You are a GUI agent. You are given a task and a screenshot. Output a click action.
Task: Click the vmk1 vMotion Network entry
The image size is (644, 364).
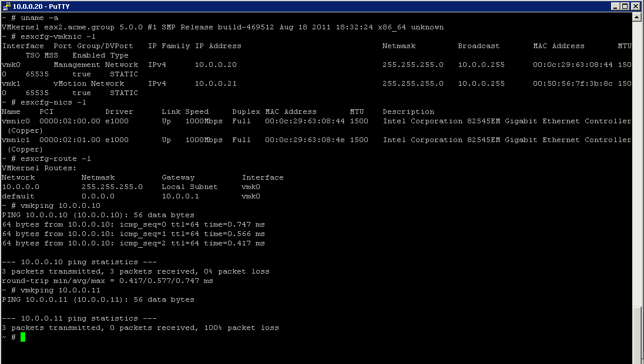pos(65,83)
